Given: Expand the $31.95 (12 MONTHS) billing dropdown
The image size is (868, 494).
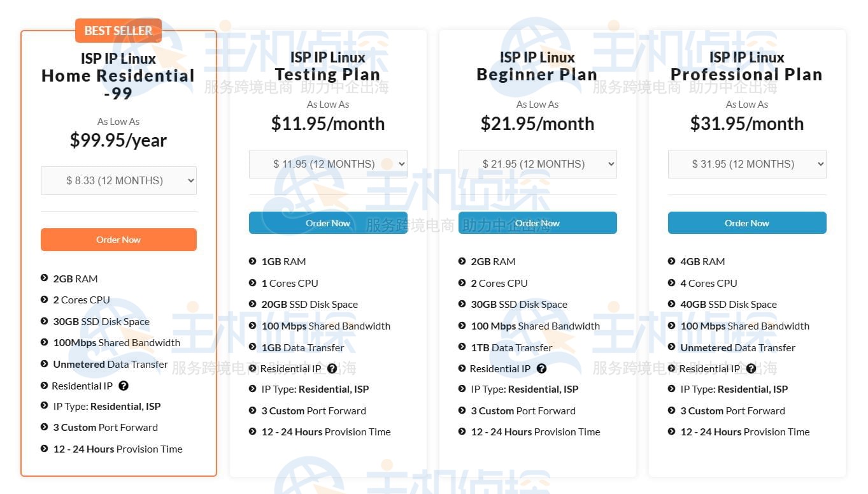Looking at the screenshot, I should tap(747, 164).
